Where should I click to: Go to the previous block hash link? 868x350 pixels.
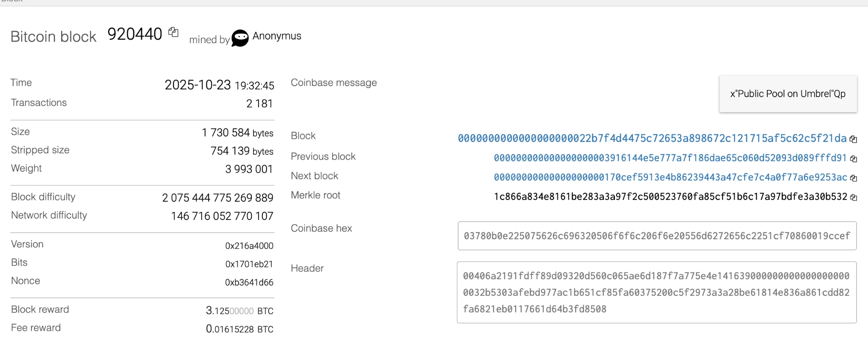[670, 158]
